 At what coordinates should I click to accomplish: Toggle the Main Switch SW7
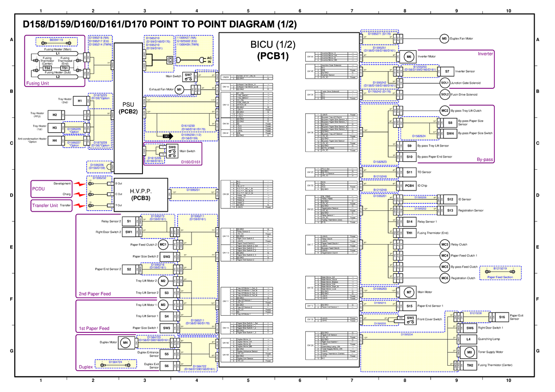(x=189, y=77)
